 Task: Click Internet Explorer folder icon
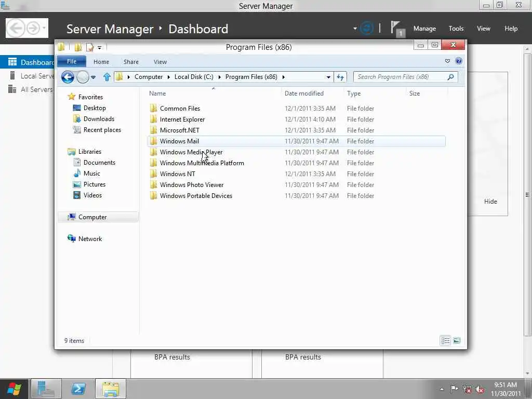(153, 119)
